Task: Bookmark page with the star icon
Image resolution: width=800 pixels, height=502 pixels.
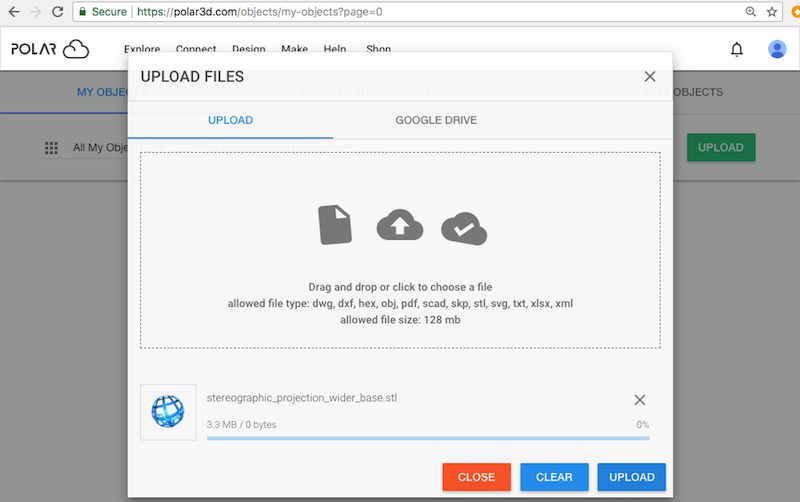Action: [771, 12]
